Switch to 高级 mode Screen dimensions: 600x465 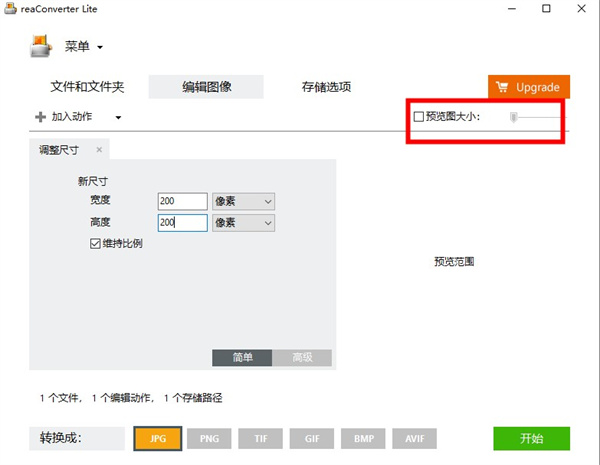[x=301, y=358]
